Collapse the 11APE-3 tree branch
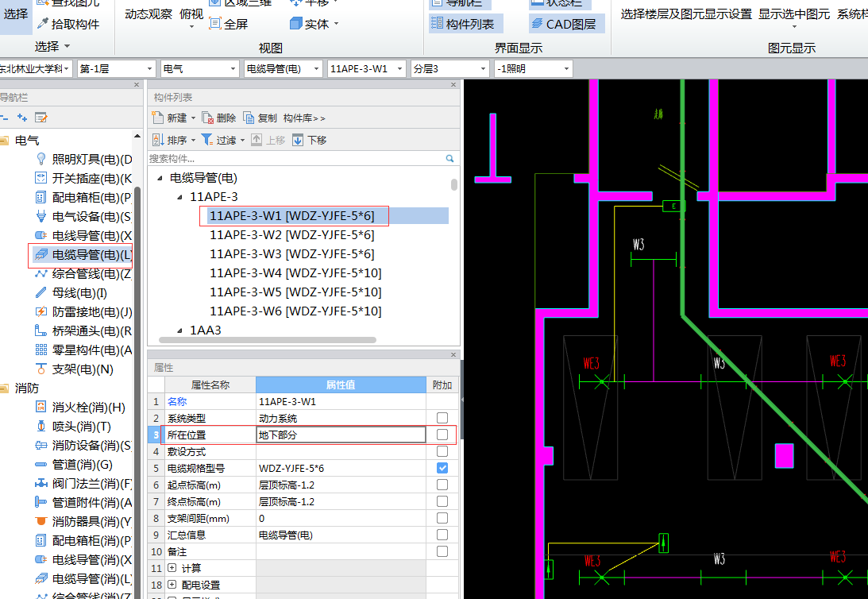Viewport: 868px width, 599px height. 179,196
